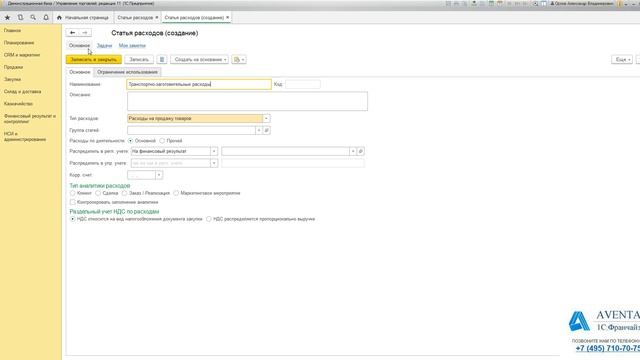The height and width of the screenshot is (360, 640).
Task: Open the Создать на основании dropdown
Action: coord(200,60)
